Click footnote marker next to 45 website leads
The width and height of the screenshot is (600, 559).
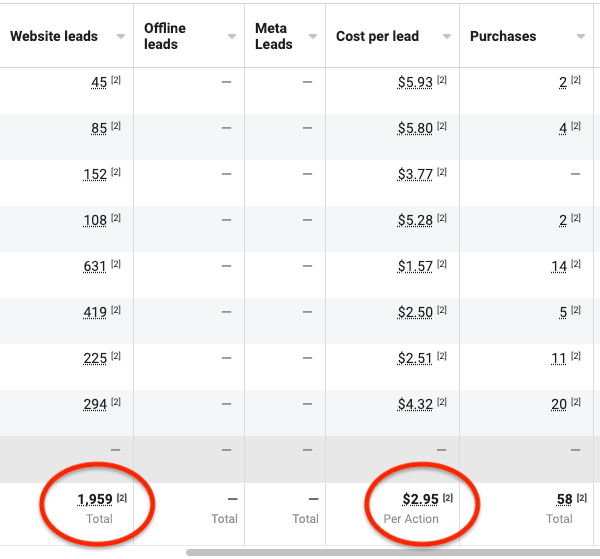116,80
